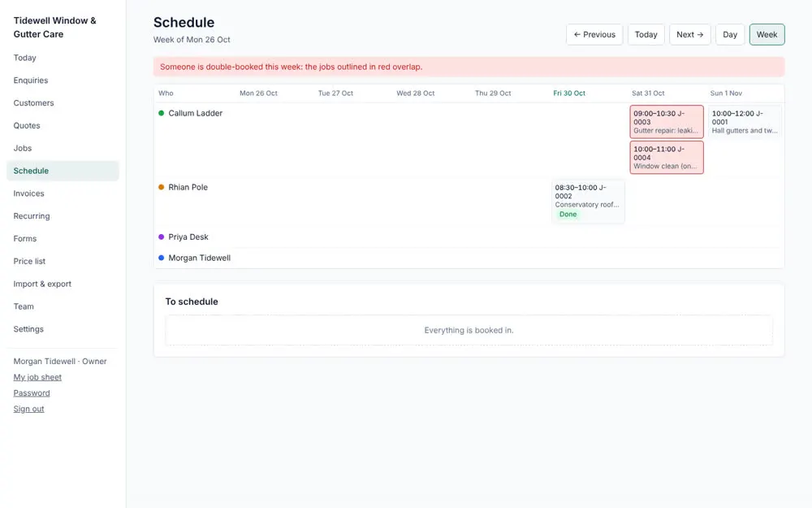Click the 'To schedule' heading

192,302
